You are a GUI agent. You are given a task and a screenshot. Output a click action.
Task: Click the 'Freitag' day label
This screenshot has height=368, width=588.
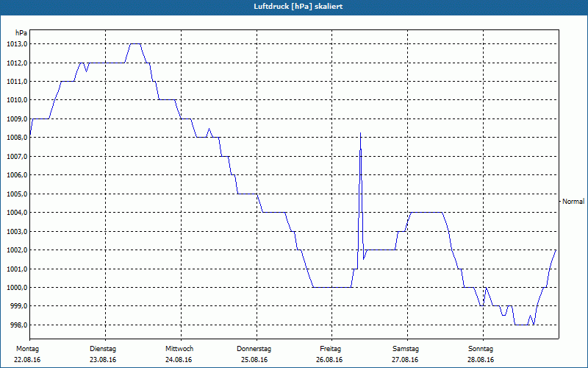click(x=330, y=349)
